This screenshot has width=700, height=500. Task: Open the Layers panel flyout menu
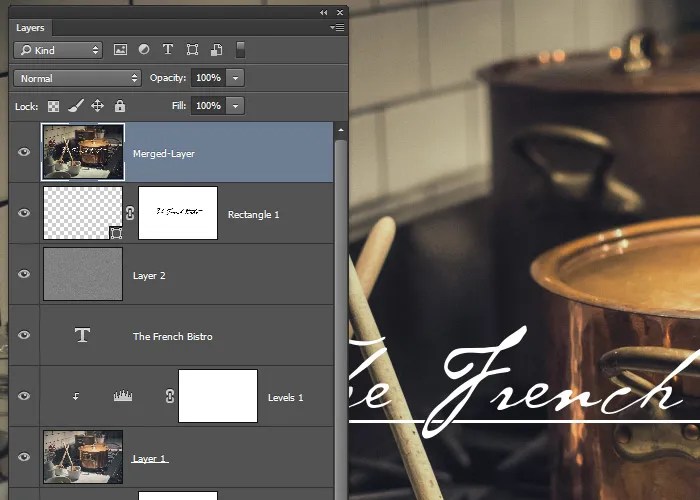pos(337,28)
